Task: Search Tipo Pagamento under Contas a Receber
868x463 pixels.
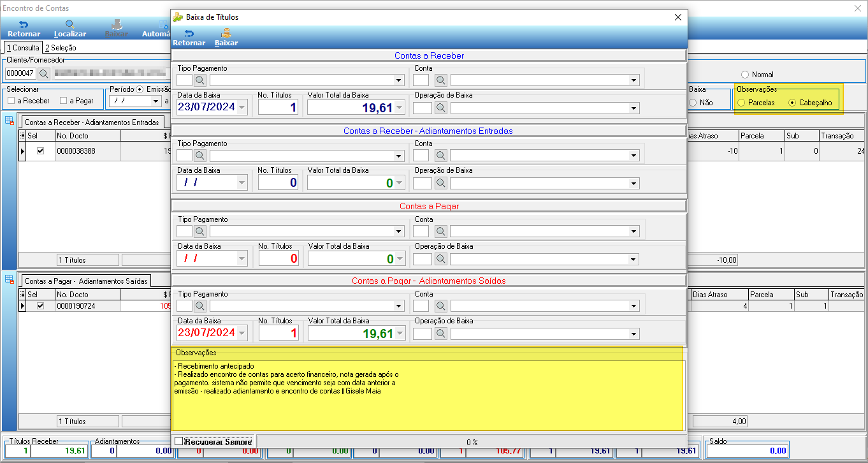Action: (x=200, y=80)
